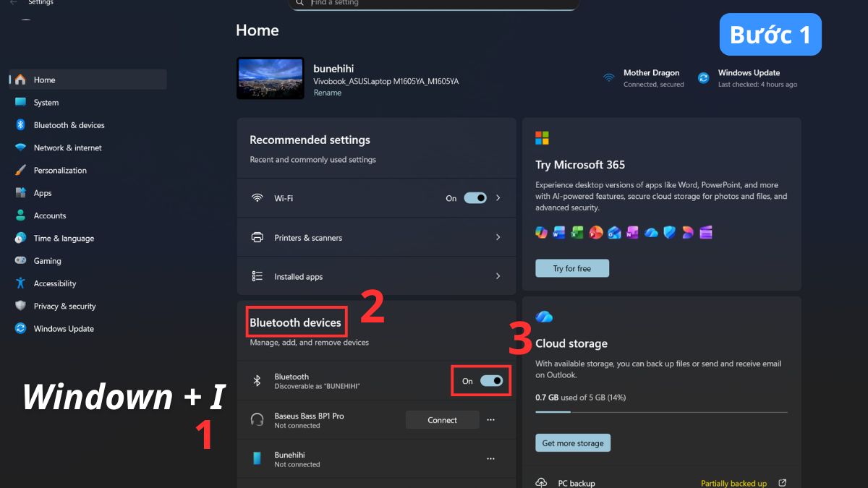Viewport: 868px width, 488px height.
Task: Click the Recommended settings heading
Action: (310, 140)
